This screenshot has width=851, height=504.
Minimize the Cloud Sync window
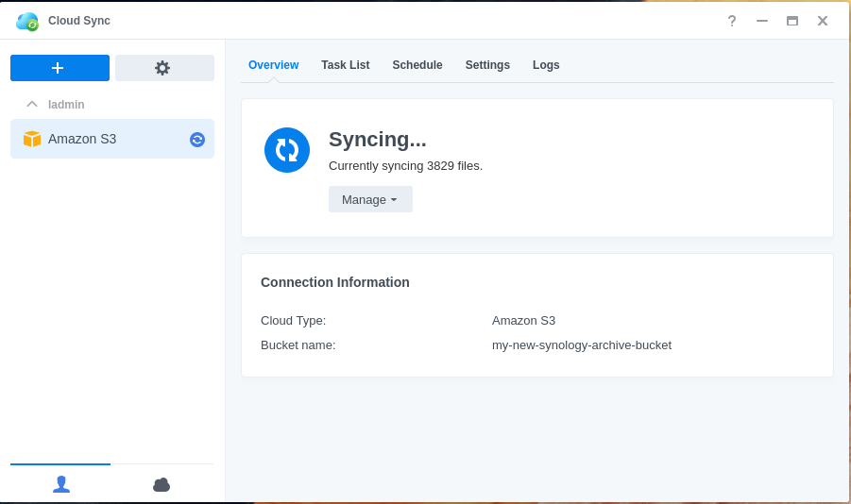(x=762, y=21)
